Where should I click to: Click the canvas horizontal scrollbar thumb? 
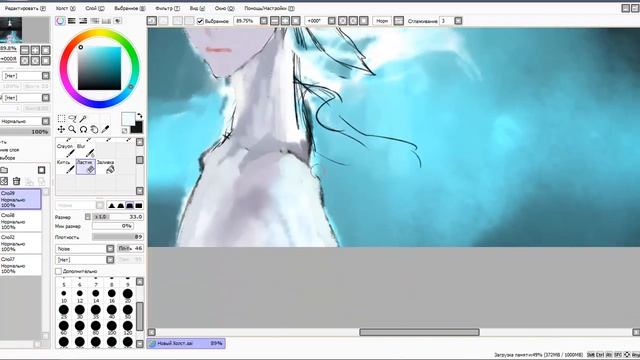pos(419,332)
